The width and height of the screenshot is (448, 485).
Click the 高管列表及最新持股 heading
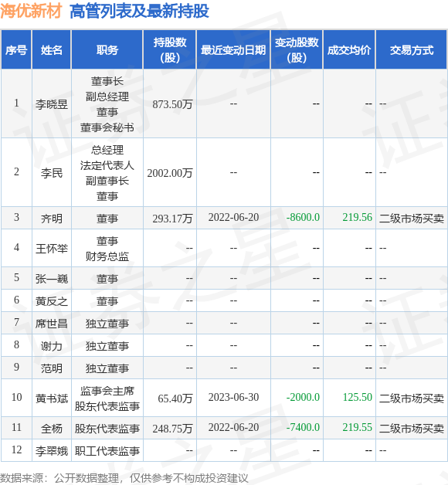pos(139,11)
